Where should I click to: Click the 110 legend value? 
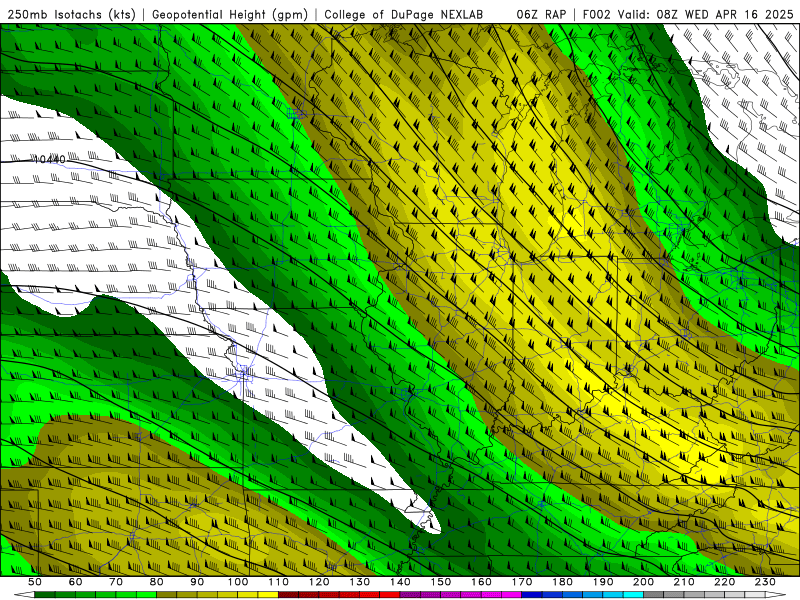[279, 582]
